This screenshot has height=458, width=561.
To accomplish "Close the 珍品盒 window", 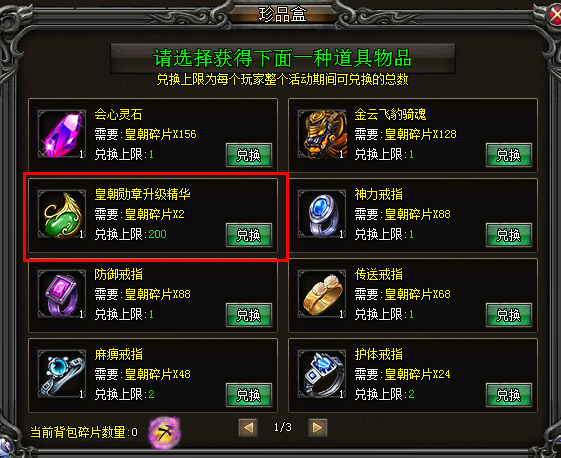I will coord(555,15).
